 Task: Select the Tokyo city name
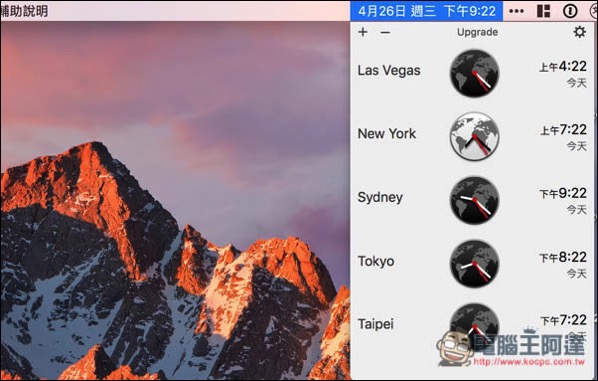click(x=376, y=261)
